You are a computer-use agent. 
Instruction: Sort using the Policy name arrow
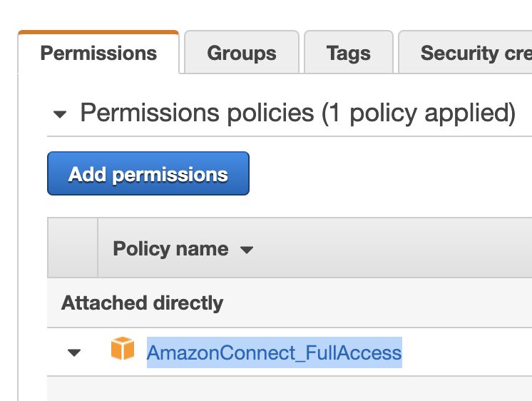pos(247,250)
